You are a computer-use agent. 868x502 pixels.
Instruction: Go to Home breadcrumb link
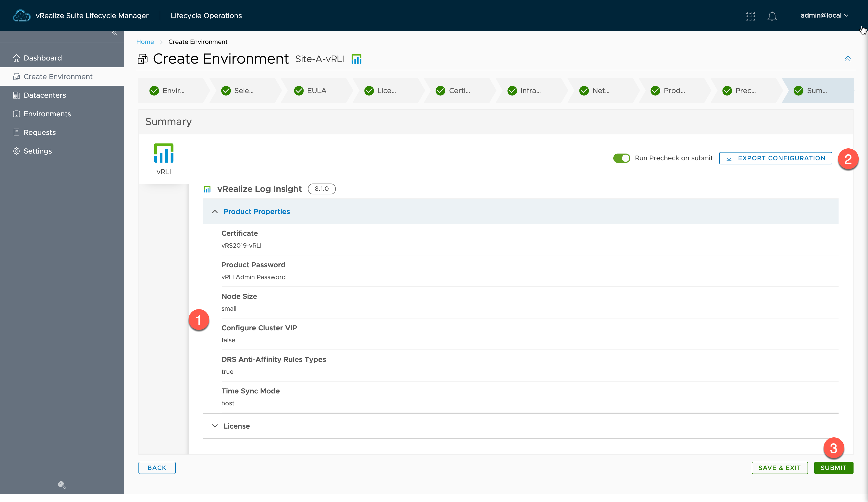[x=145, y=42]
